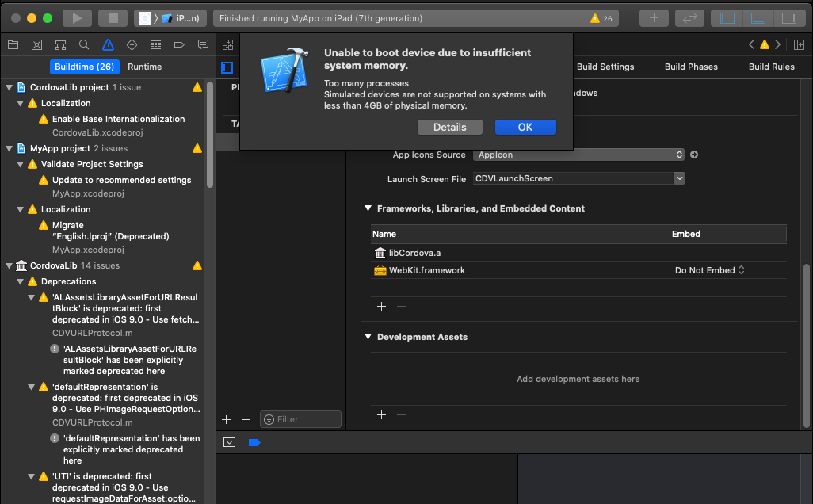Open the Build Settings tab
813x504 pixels.
click(x=605, y=67)
